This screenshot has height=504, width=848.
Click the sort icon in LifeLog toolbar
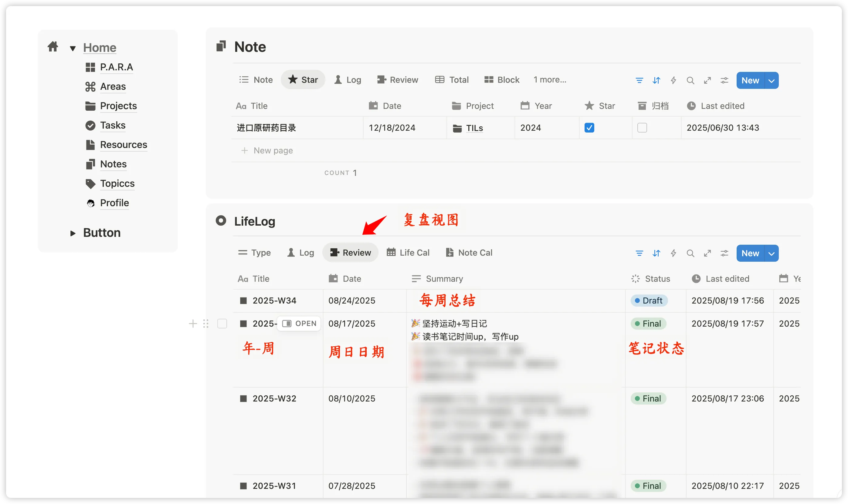tap(656, 253)
